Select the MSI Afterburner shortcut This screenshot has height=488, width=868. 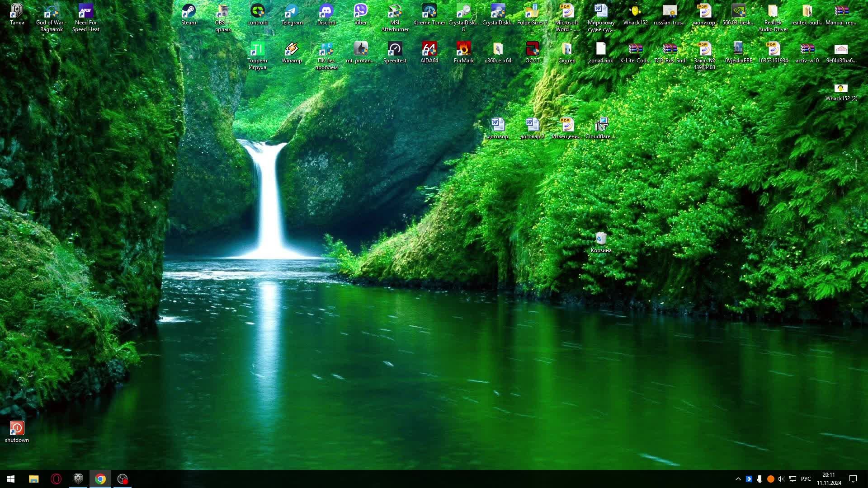point(395,12)
